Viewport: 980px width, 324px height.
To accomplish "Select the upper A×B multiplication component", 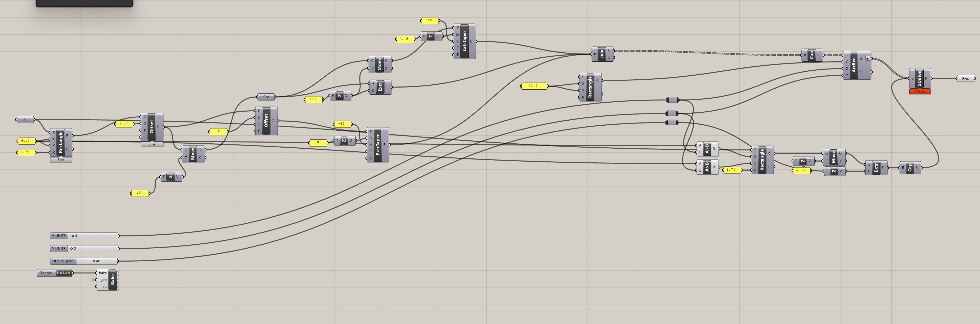I will [707, 149].
